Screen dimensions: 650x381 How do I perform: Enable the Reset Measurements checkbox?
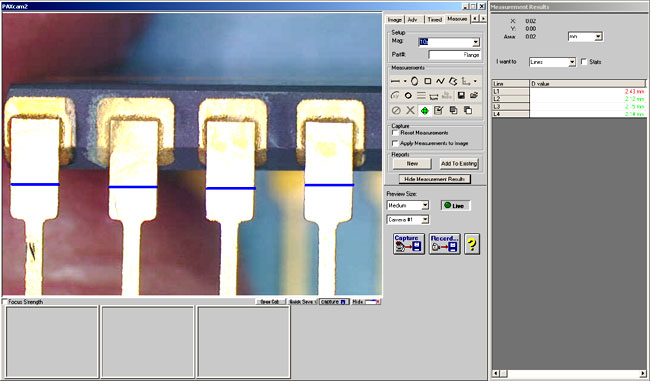coord(395,133)
